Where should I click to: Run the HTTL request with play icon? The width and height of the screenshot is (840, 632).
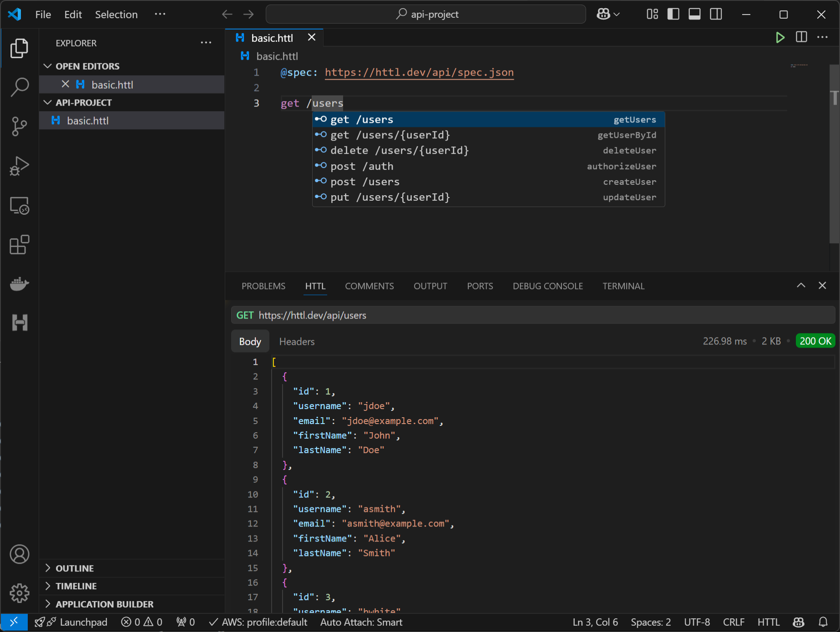click(780, 37)
